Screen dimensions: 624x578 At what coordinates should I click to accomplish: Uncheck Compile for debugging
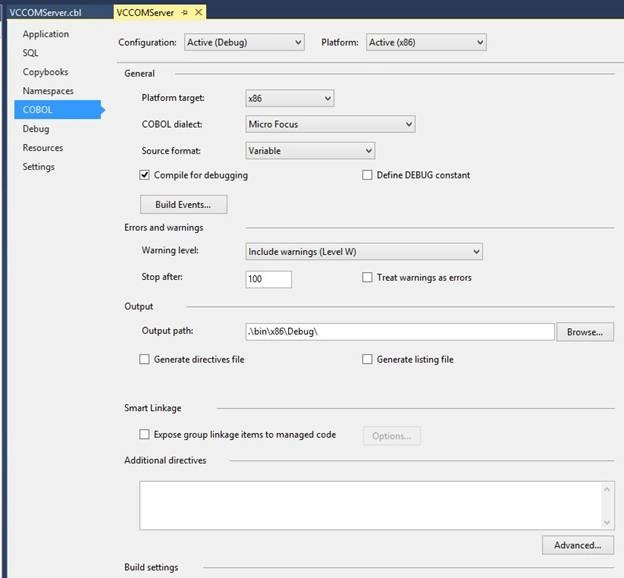click(x=144, y=175)
